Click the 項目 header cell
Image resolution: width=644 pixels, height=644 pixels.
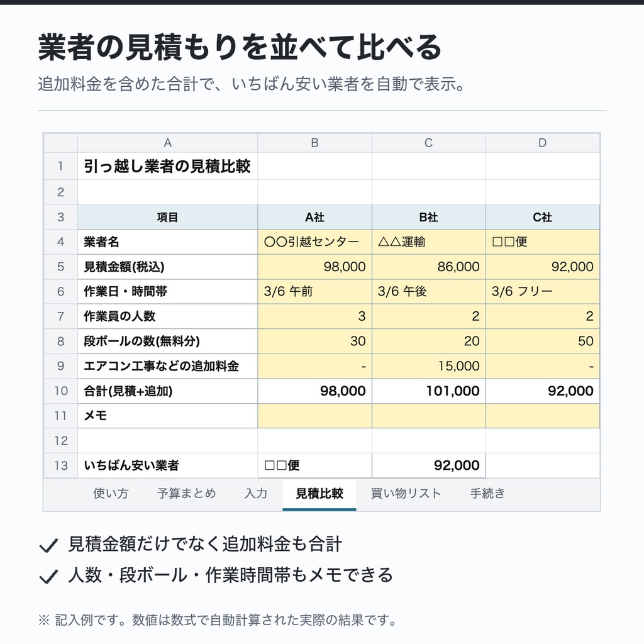point(167,217)
